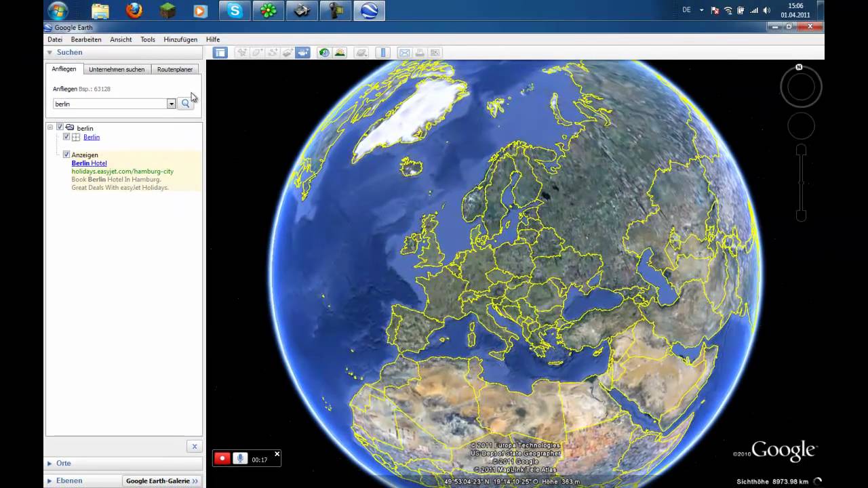
Task: Click the Sichthöhe 8973.98 km readout
Action: [772, 481]
